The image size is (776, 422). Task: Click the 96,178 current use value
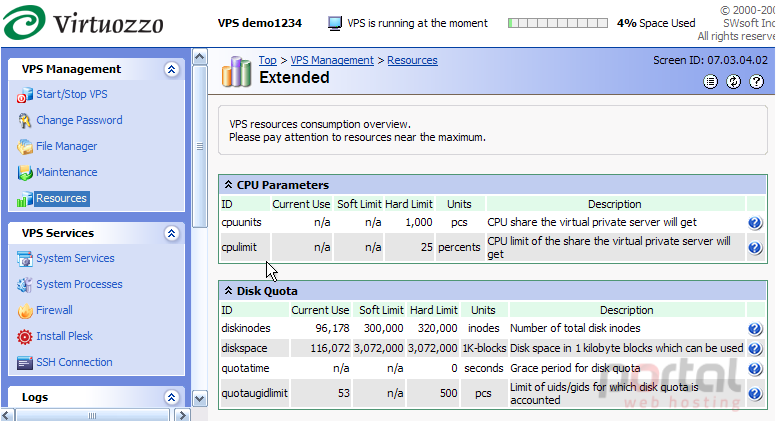pyautogui.click(x=332, y=328)
